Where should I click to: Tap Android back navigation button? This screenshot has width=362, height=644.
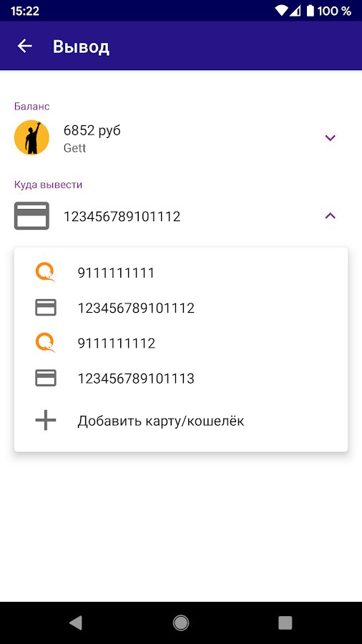pyautogui.click(x=76, y=623)
